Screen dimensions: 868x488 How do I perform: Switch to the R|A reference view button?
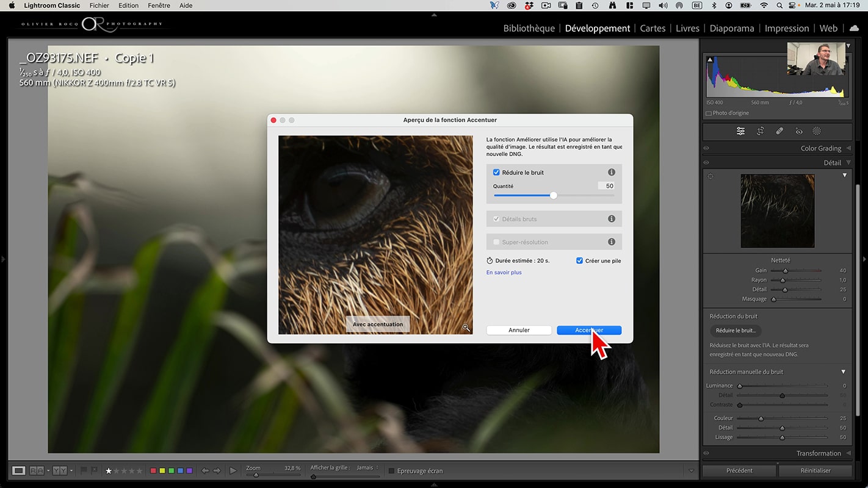[x=37, y=470]
